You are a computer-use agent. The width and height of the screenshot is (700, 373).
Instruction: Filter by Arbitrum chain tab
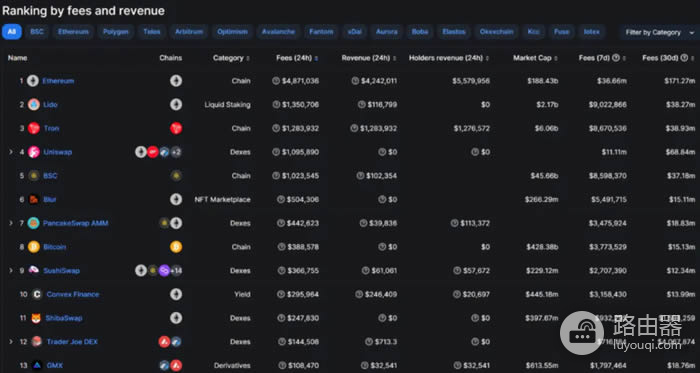pyautogui.click(x=189, y=32)
